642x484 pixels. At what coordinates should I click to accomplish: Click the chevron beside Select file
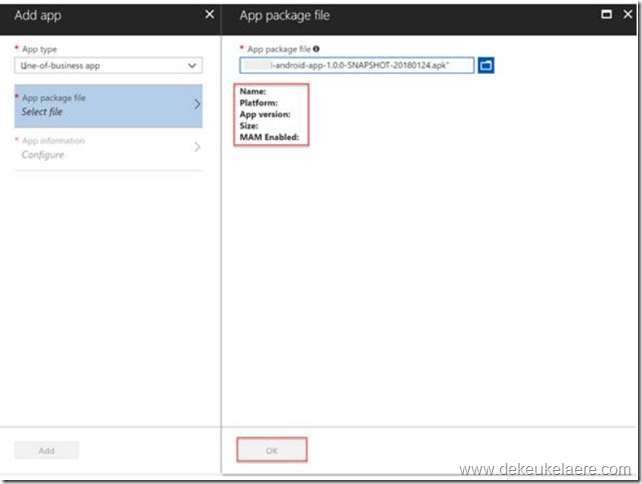coord(197,104)
